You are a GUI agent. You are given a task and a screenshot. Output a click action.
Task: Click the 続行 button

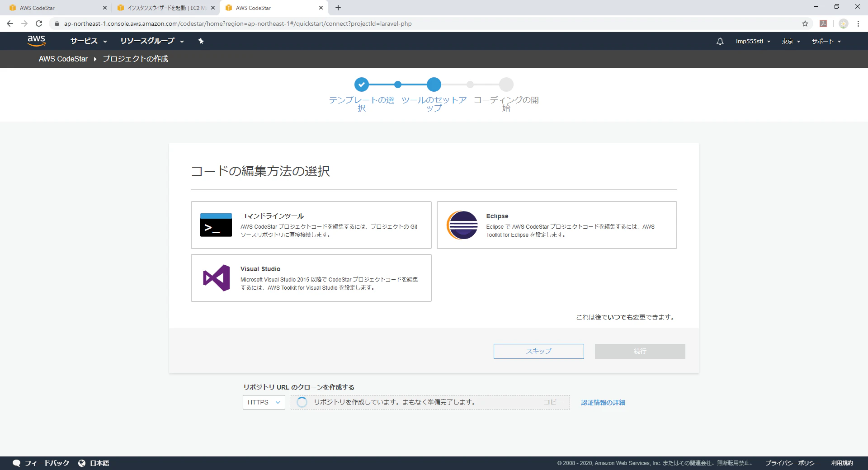pos(640,351)
